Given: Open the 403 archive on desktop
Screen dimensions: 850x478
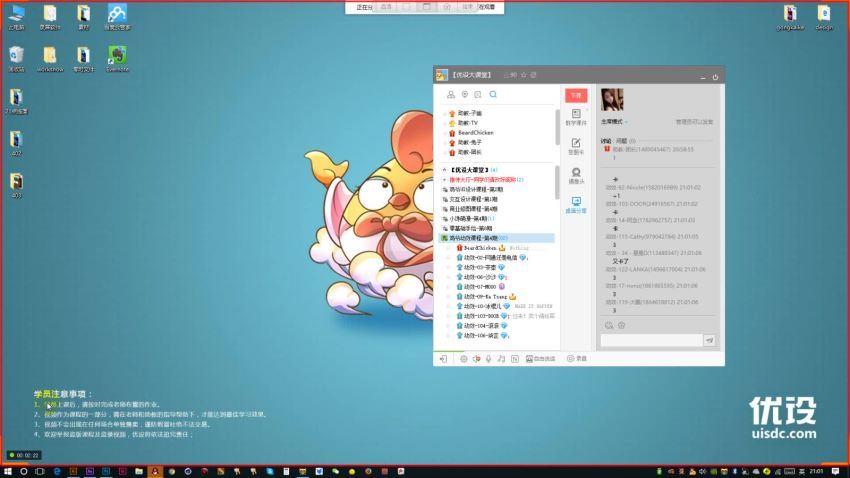Looking at the screenshot, I should (16, 185).
